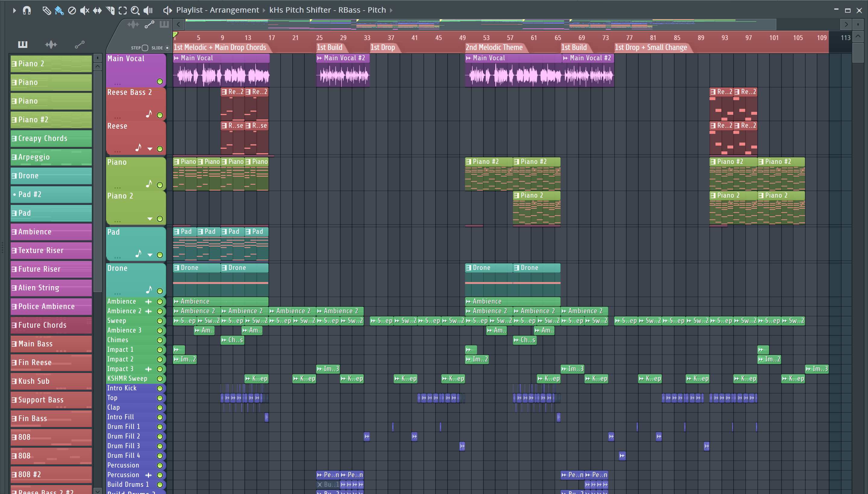Select the Slip tool
Image resolution: width=868 pixels, height=494 pixels.
(97, 11)
